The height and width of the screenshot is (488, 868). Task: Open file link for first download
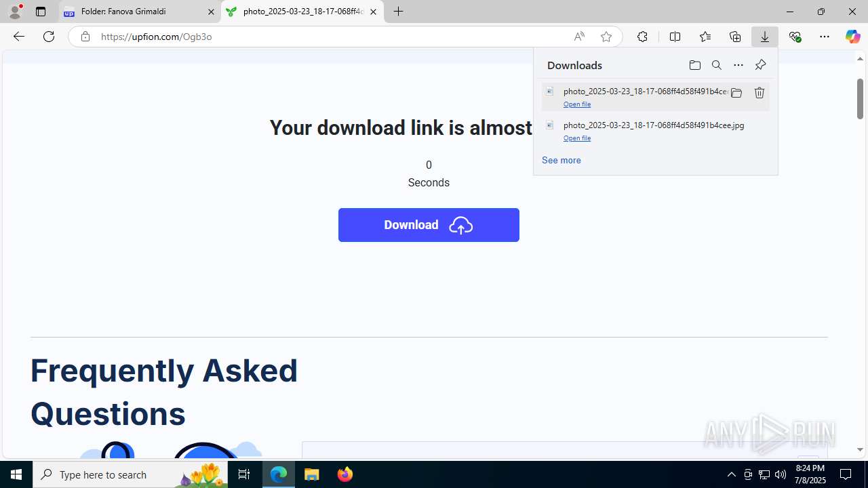pos(577,104)
